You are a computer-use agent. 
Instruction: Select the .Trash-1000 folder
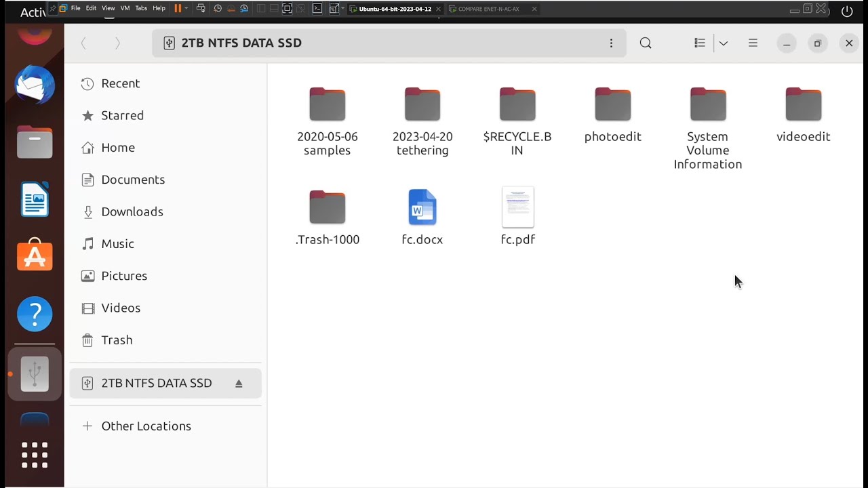pyautogui.click(x=328, y=217)
